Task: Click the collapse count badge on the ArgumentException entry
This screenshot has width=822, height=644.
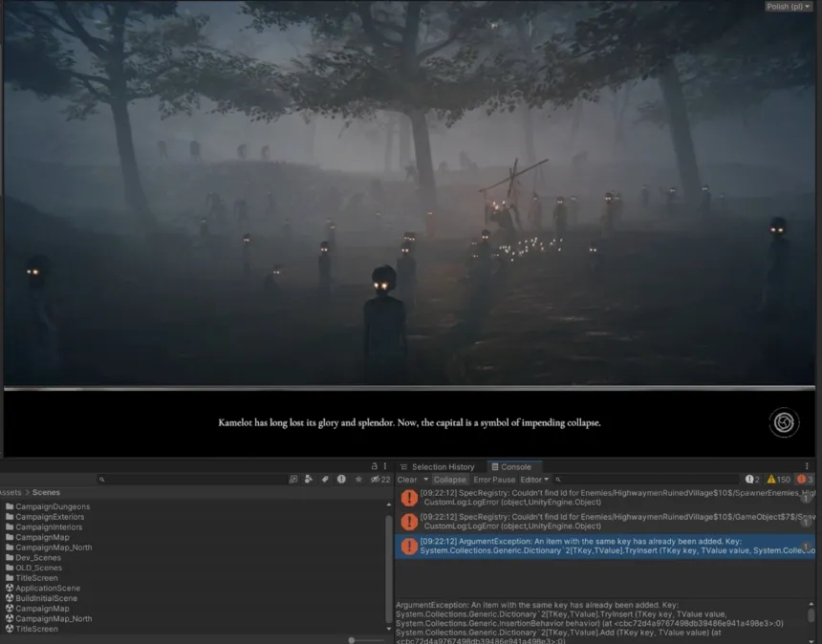Action: coord(807,546)
